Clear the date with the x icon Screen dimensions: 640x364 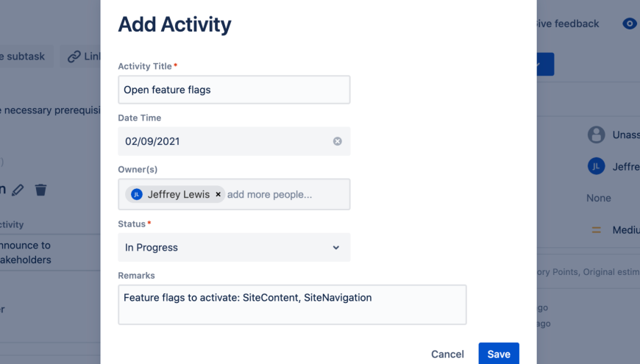[x=338, y=141]
